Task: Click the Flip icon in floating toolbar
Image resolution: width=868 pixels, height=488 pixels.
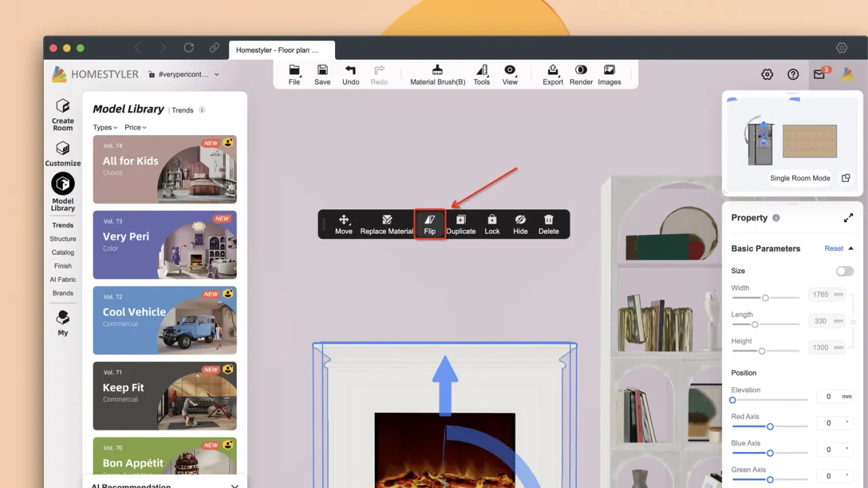Action: [x=430, y=223]
